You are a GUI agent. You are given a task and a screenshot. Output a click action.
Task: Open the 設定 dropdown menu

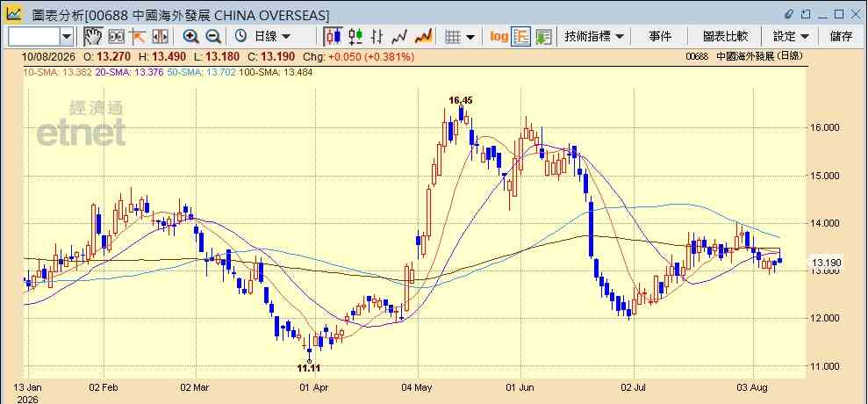tap(791, 37)
